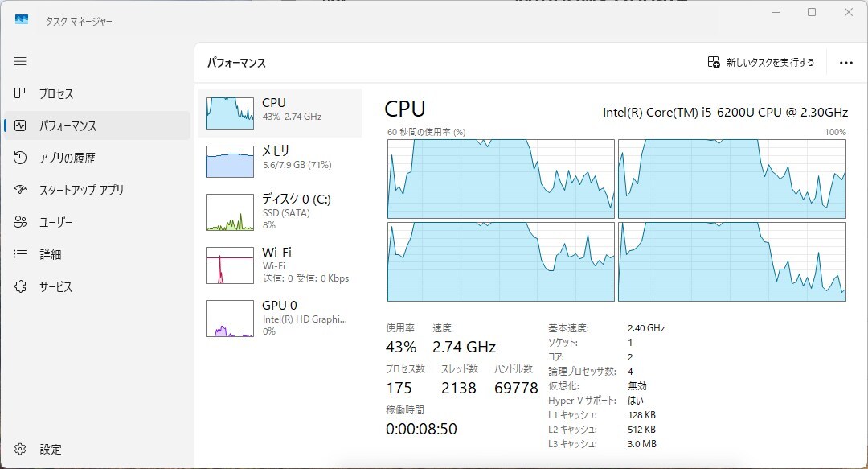Open the プロセス page icon

pyautogui.click(x=20, y=93)
